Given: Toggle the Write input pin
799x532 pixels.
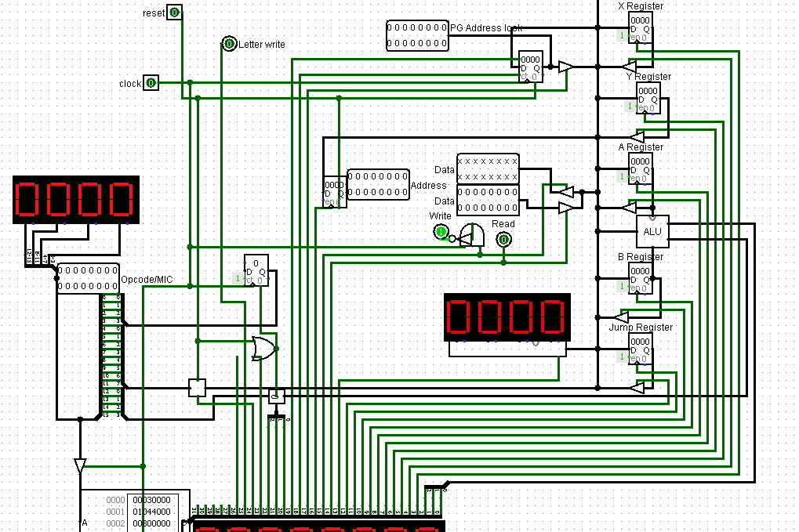Looking at the screenshot, I should (441, 231).
